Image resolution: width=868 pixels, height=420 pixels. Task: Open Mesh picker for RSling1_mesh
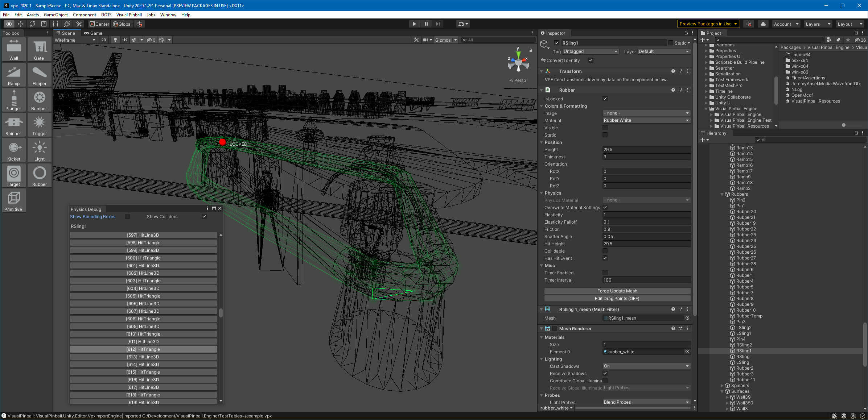687,318
